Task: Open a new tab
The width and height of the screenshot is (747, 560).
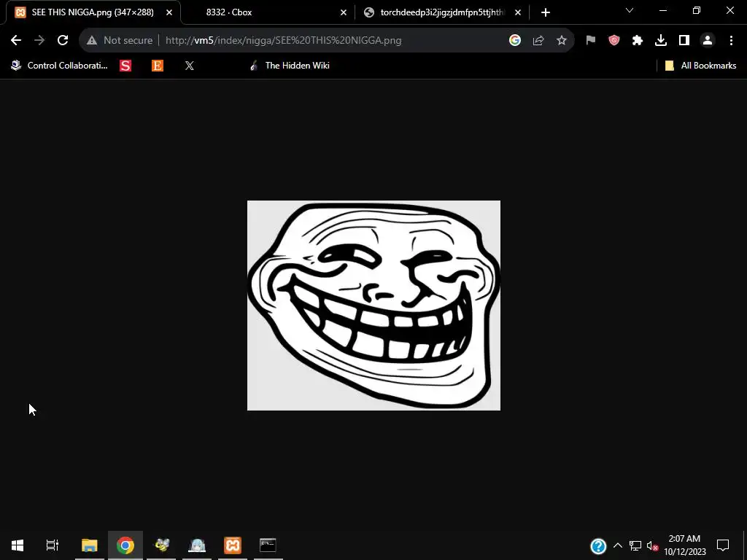Action: (x=546, y=12)
